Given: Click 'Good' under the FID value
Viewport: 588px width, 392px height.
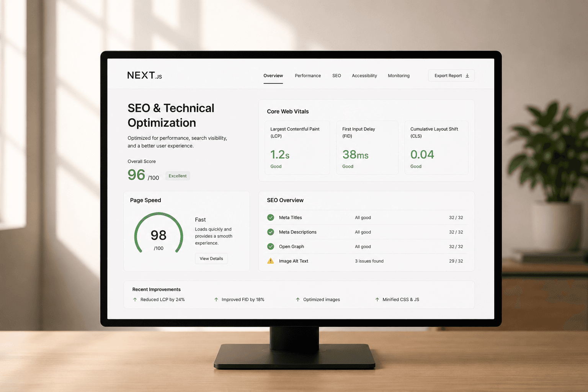Looking at the screenshot, I should click(x=348, y=167).
